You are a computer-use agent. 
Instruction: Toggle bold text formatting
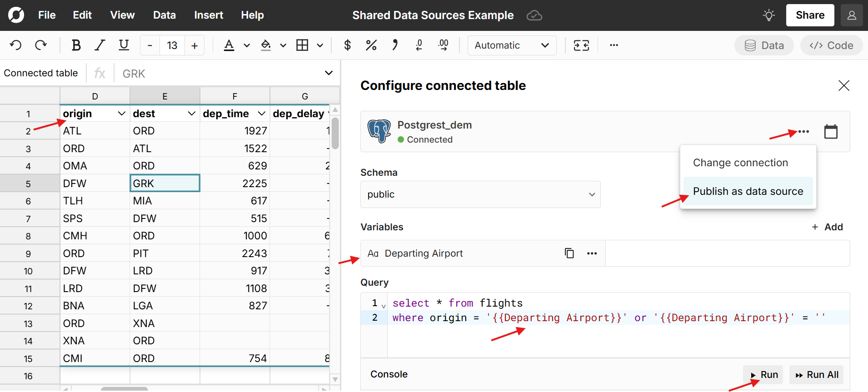pos(76,45)
